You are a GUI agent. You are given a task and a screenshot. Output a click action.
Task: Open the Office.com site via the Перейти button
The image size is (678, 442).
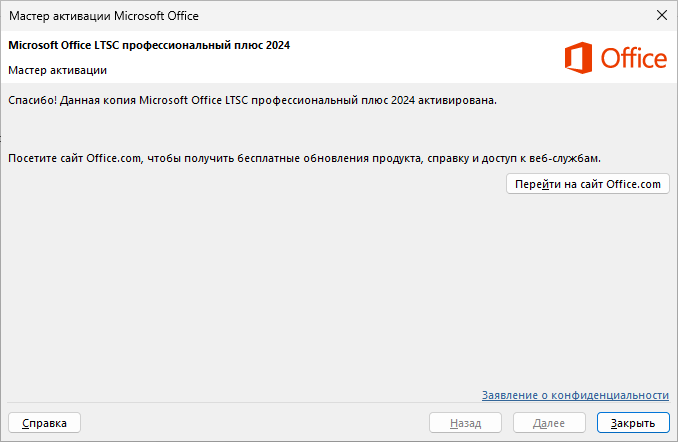[588, 184]
